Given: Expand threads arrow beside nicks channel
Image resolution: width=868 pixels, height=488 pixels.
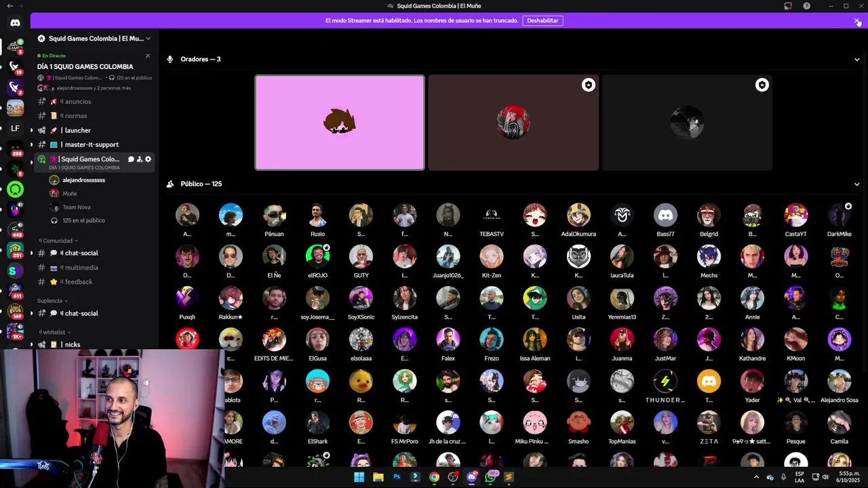Looking at the screenshot, I should (x=31, y=344).
